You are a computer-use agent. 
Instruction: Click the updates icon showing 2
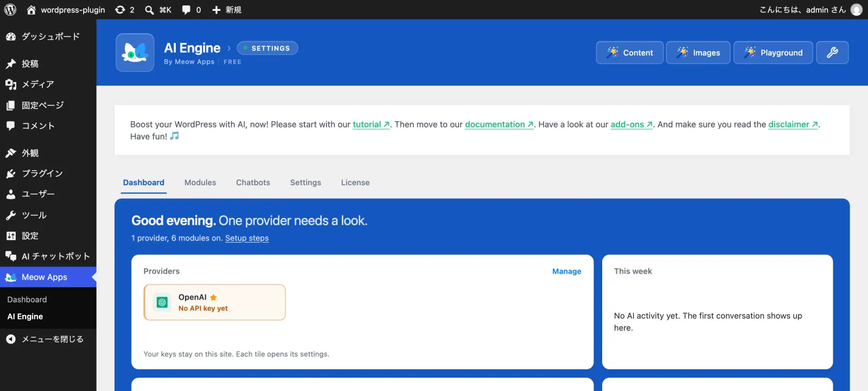pyautogui.click(x=125, y=10)
